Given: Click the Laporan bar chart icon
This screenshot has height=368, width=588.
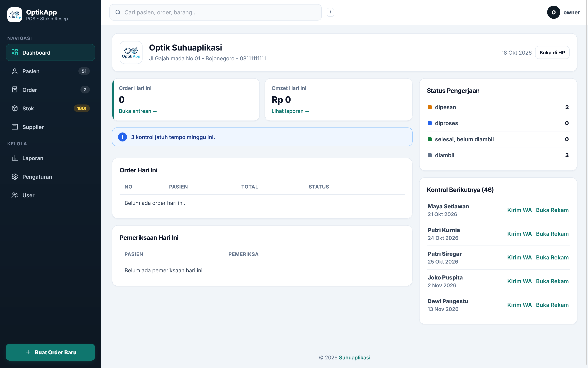Looking at the screenshot, I should coord(14,158).
